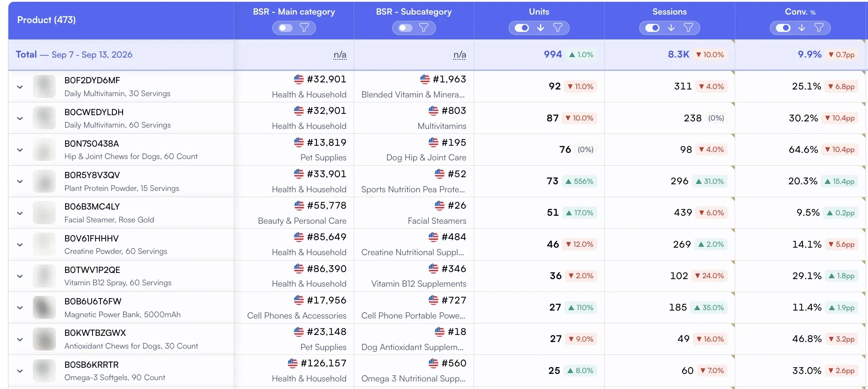868x389 pixels.
Task: Expand the B06B3MC4LY Facial Steamer row
Action: click(20, 213)
